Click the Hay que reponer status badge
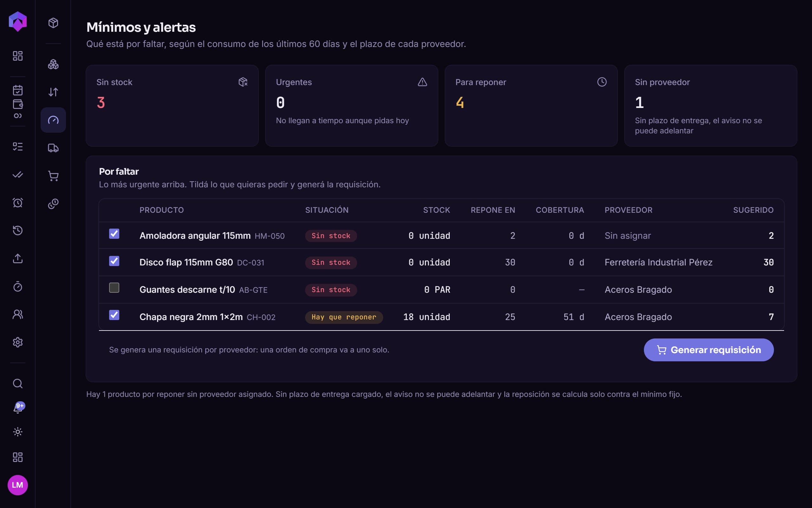 (x=344, y=317)
